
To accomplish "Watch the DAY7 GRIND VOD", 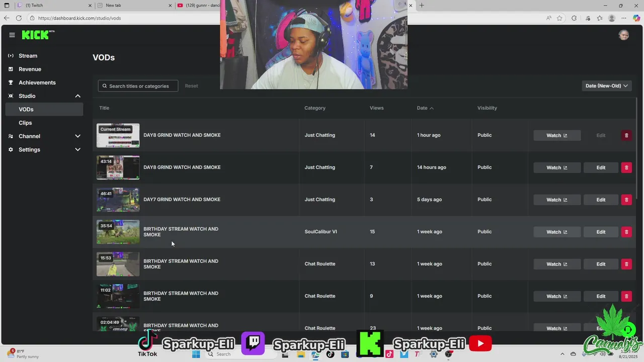I will (557, 200).
